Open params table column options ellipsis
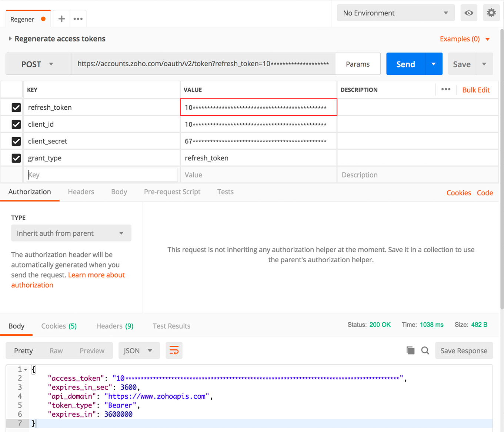Image resolution: width=504 pixels, height=432 pixels. click(446, 90)
